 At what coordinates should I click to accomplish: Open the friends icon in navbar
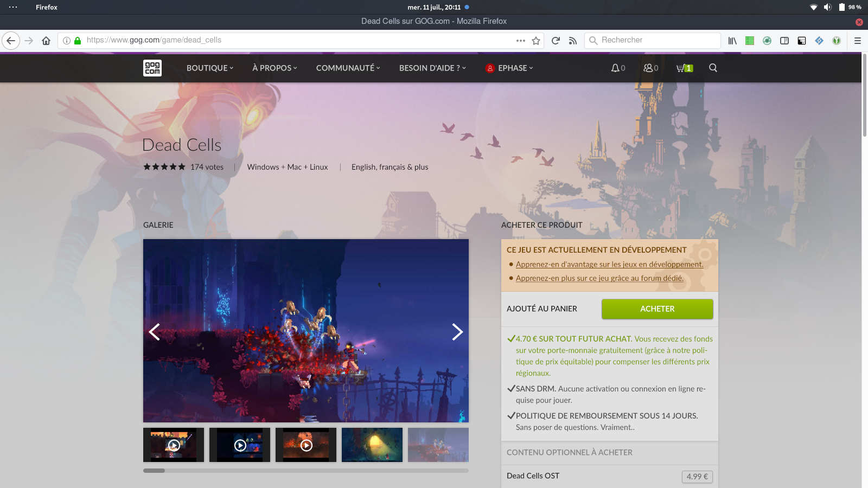click(x=650, y=68)
